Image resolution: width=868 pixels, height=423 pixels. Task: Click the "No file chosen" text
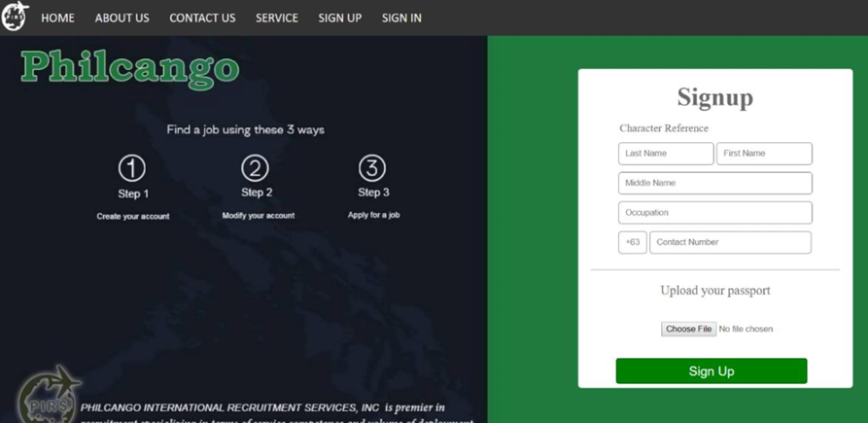(746, 329)
